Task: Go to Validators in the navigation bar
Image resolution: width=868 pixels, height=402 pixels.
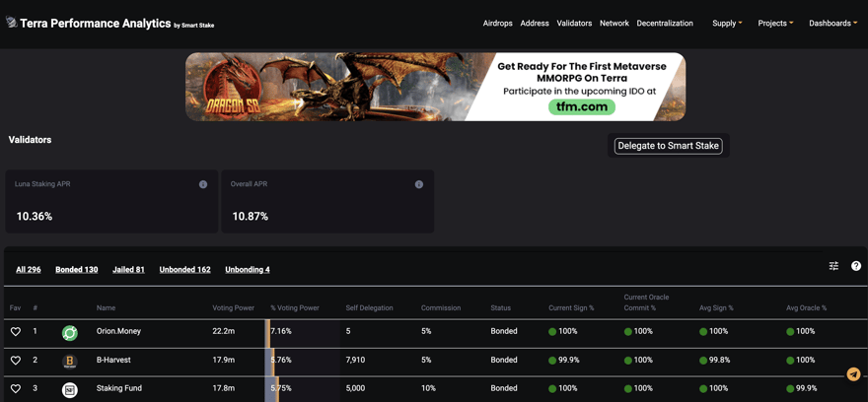Action: (x=574, y=24)
